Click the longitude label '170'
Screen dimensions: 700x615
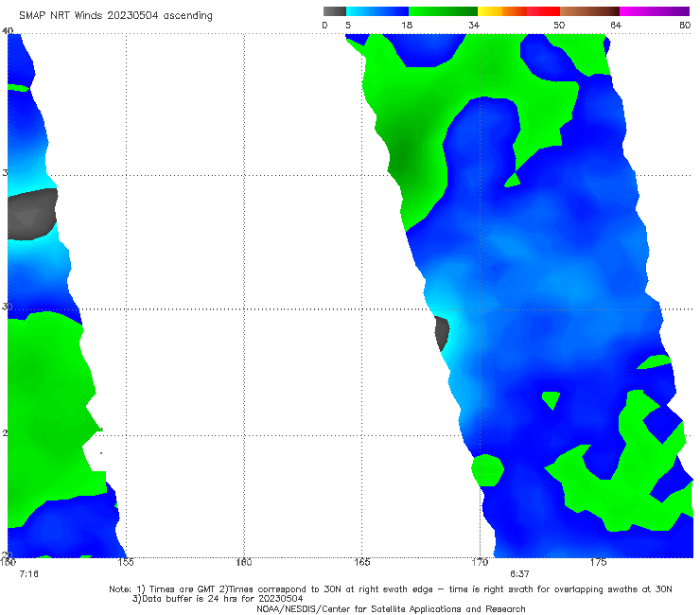coord(480,562)
